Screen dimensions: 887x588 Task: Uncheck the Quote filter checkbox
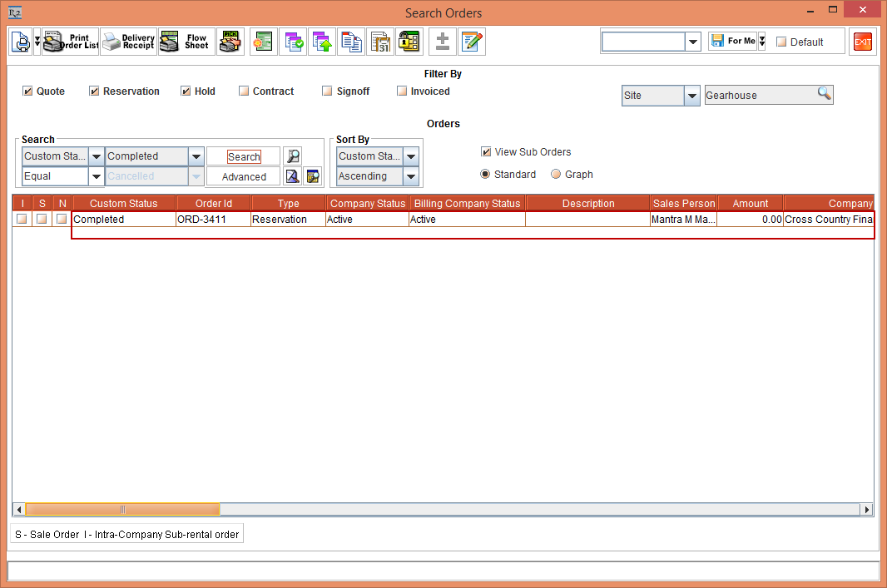click(x=28, y=91)
